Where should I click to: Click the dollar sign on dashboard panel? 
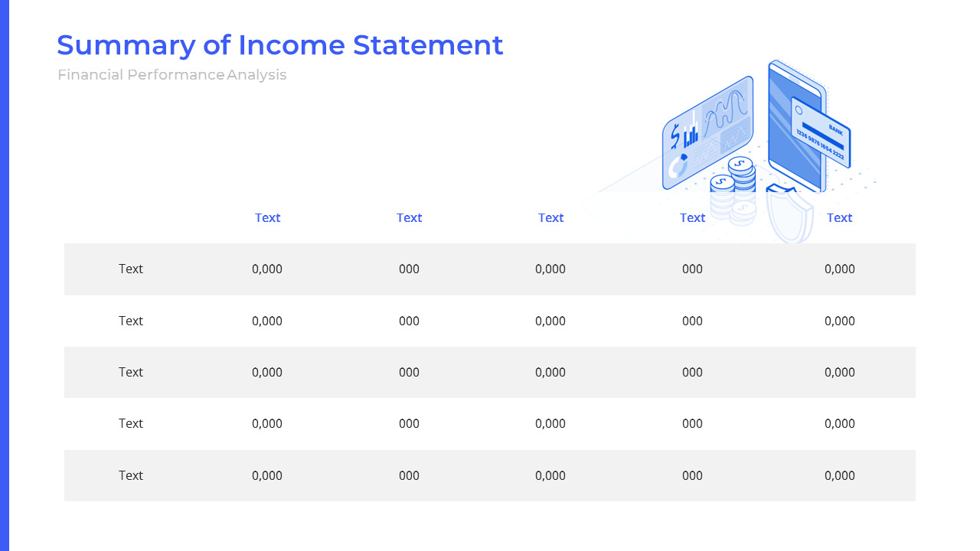click(675, 136)
